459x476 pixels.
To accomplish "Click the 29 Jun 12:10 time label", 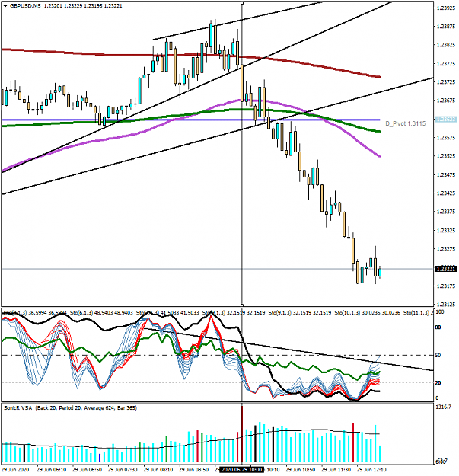I will pos(371,469).
